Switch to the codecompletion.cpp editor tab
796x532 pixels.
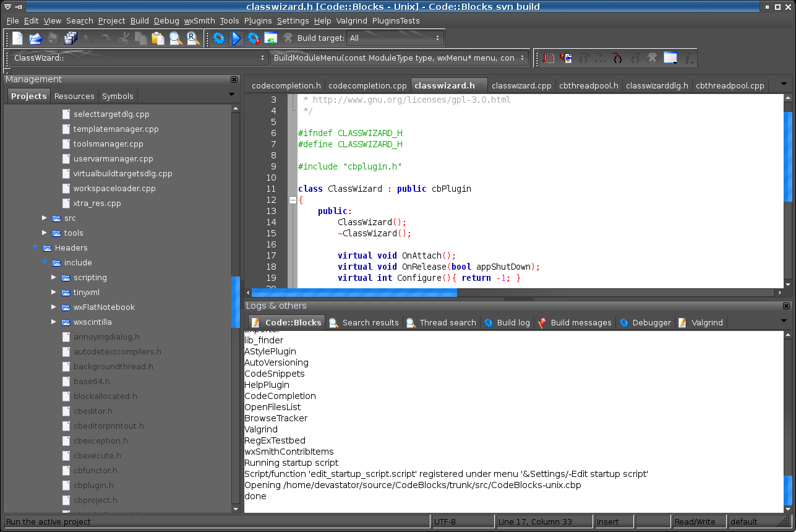coord(367,85)
